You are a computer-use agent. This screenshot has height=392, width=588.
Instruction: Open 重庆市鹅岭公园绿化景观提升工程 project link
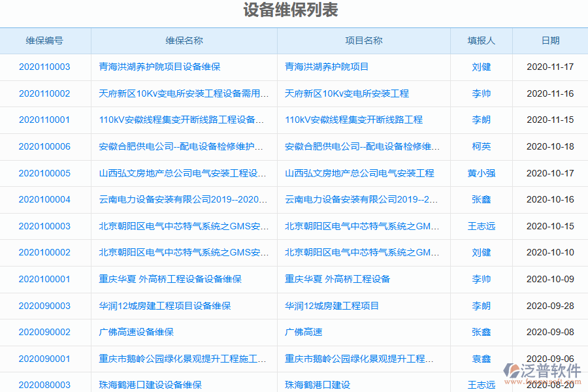click(x=359, y=359)
